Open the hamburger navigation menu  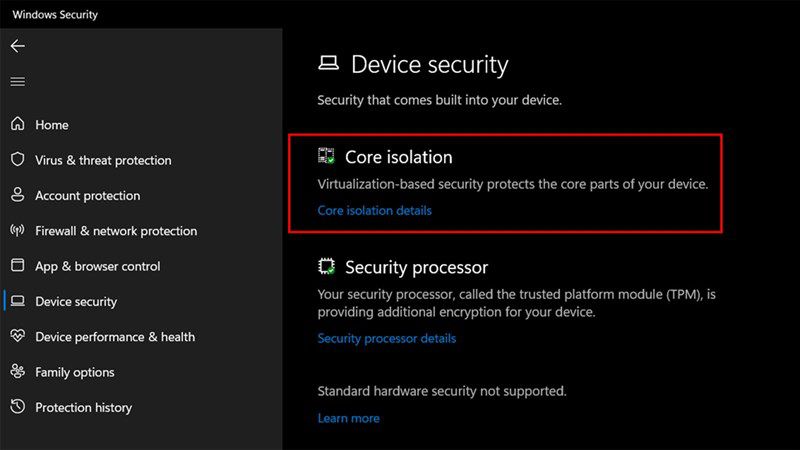[18, 82]
